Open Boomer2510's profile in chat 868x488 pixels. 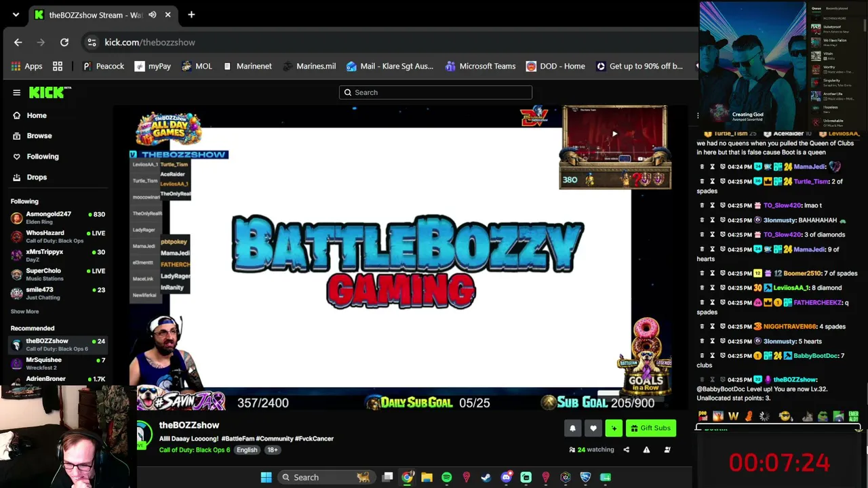click(x=803, y=273)
